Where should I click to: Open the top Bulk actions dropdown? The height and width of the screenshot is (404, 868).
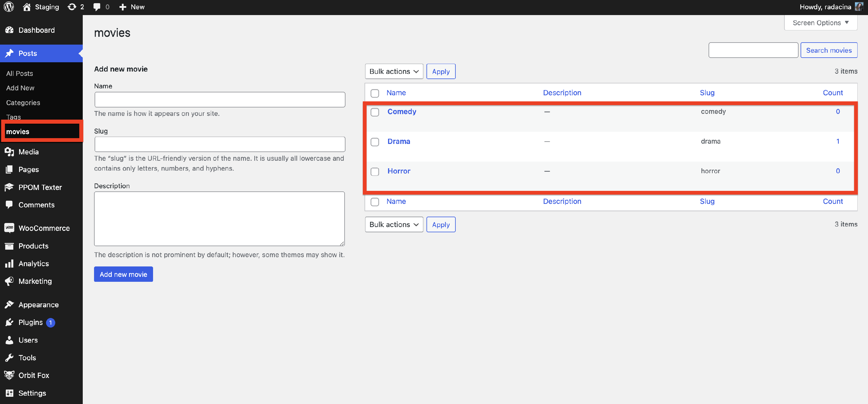coord(393,72)
